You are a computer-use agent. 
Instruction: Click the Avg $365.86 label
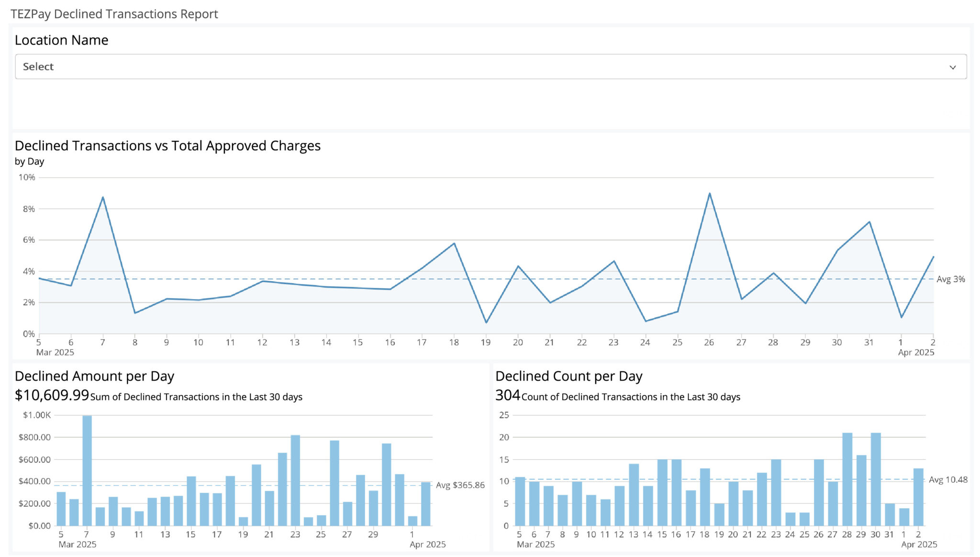tap(460, 485)
